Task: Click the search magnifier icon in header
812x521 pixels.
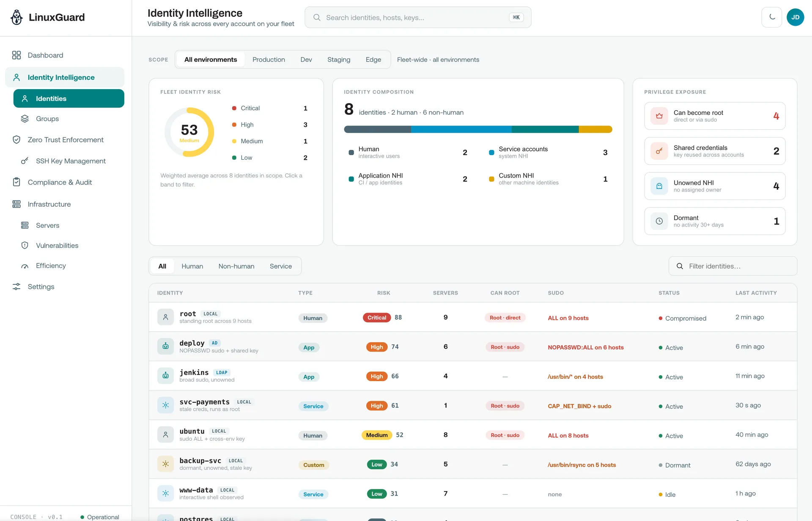Action: point(317,17)
